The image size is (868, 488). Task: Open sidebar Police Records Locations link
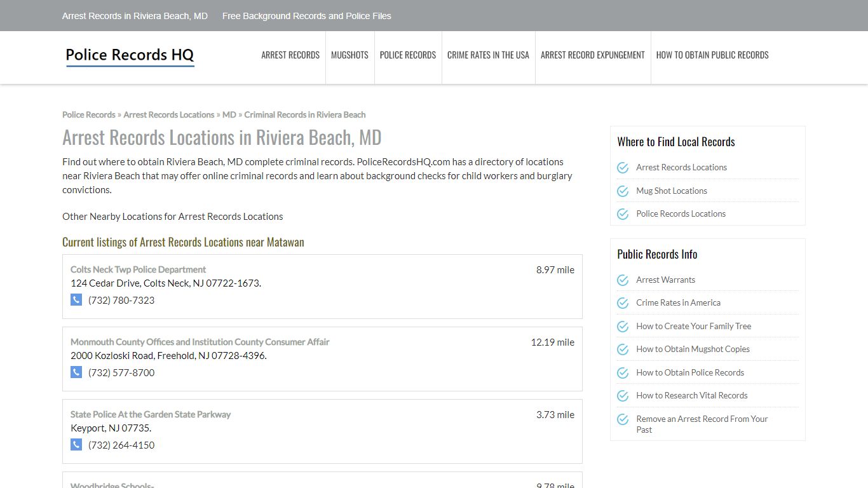(x=681, y=213)
